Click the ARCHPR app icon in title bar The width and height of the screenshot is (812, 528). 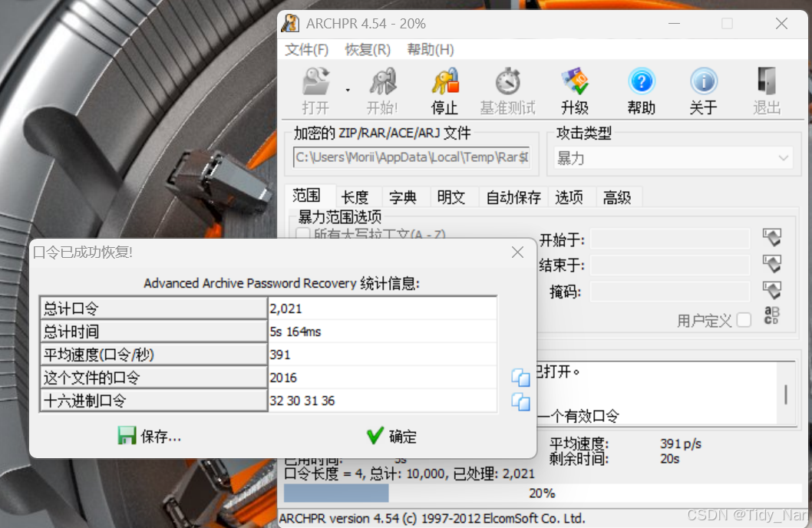tap(290, 24)
